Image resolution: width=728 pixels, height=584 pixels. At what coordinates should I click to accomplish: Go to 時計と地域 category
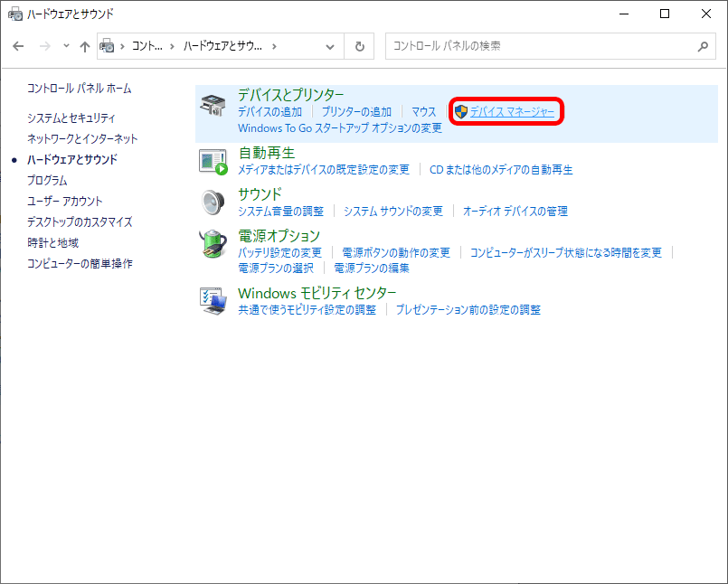[53, 242]
